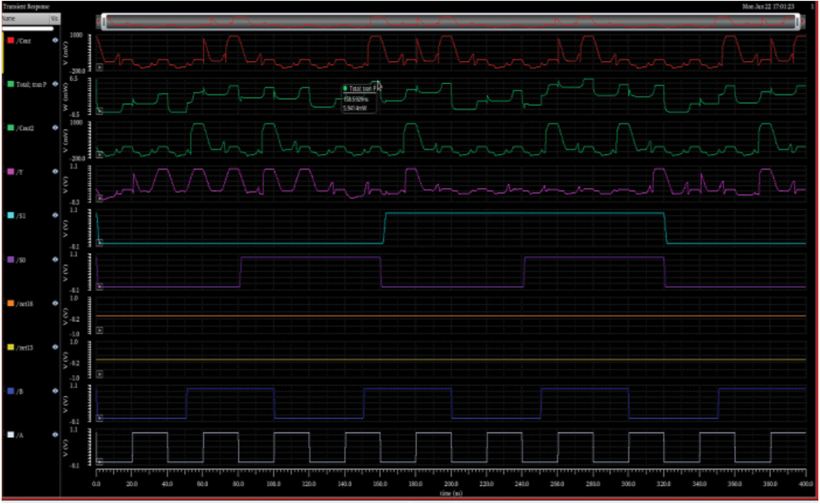Click the eye icon of signal /A
The width and height of the screenshot is (820, 504).
coord(55,435)
